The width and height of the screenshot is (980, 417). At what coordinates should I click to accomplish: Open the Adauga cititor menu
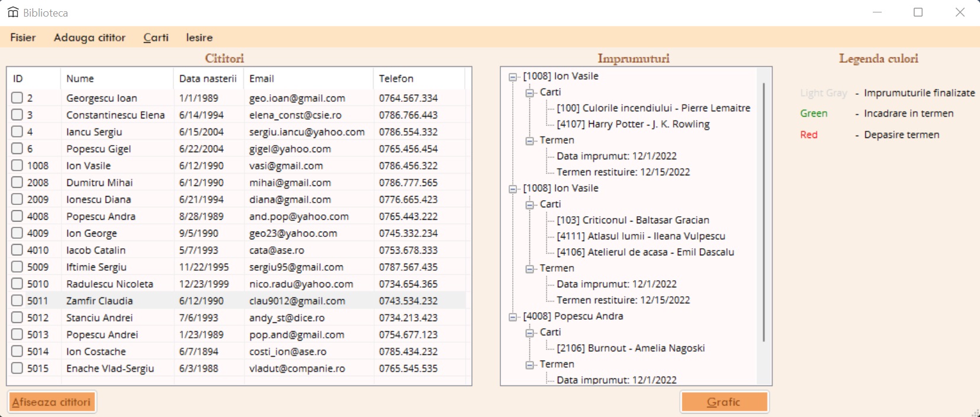click(x=89, y=37)
